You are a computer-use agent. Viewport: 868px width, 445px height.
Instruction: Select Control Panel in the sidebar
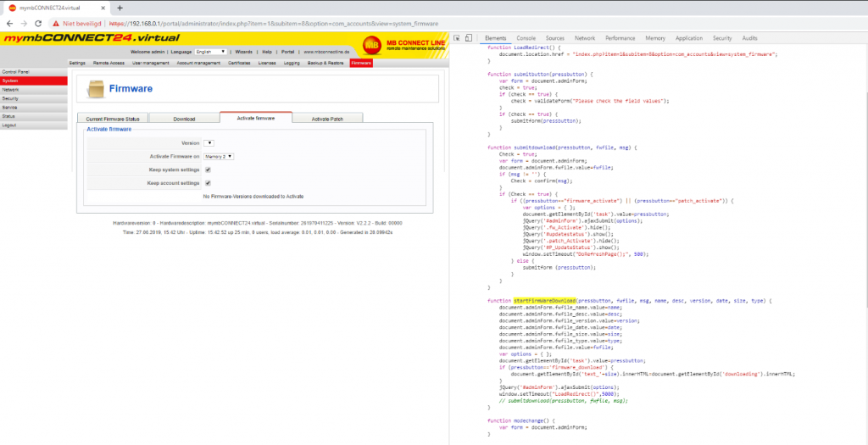[x=34, y=72]
